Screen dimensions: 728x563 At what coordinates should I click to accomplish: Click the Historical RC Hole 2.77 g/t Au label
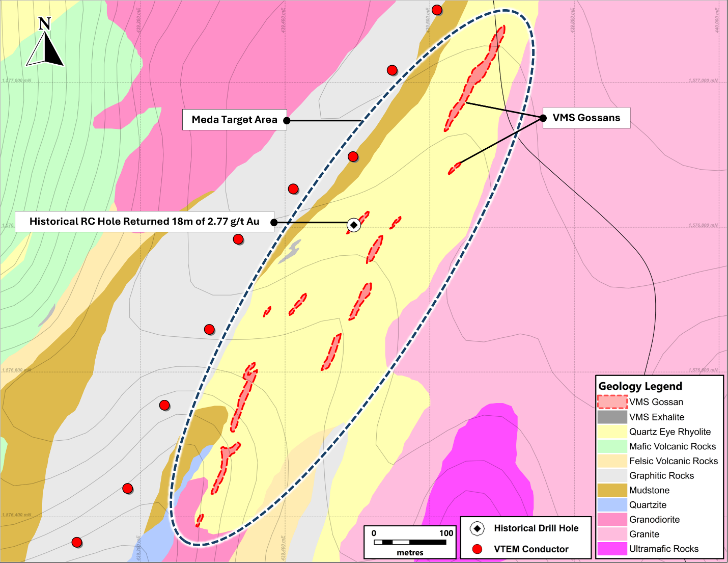pos(145,222)
